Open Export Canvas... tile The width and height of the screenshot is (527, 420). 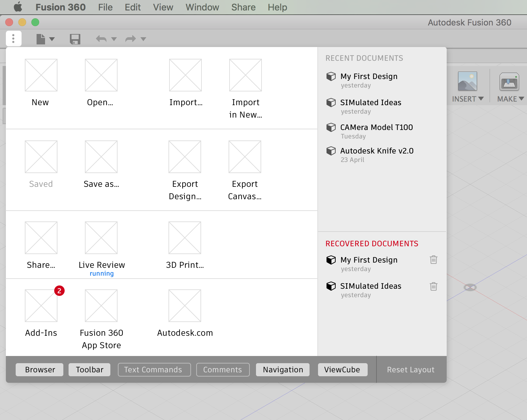245,170
